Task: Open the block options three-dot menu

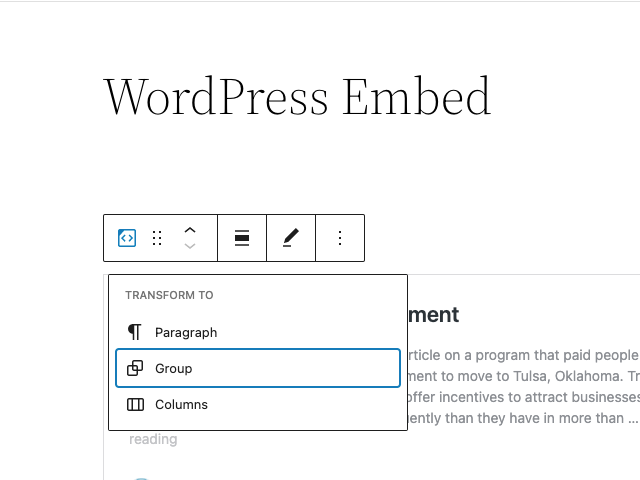Action: (340, 238)
